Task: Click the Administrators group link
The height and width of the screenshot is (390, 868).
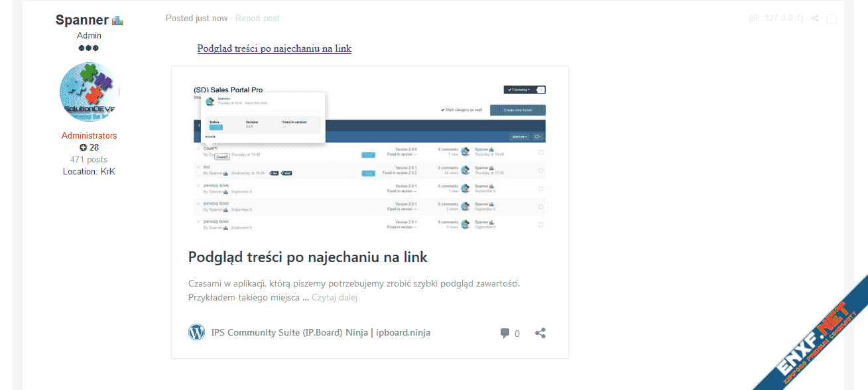Action: click(89, 135)
